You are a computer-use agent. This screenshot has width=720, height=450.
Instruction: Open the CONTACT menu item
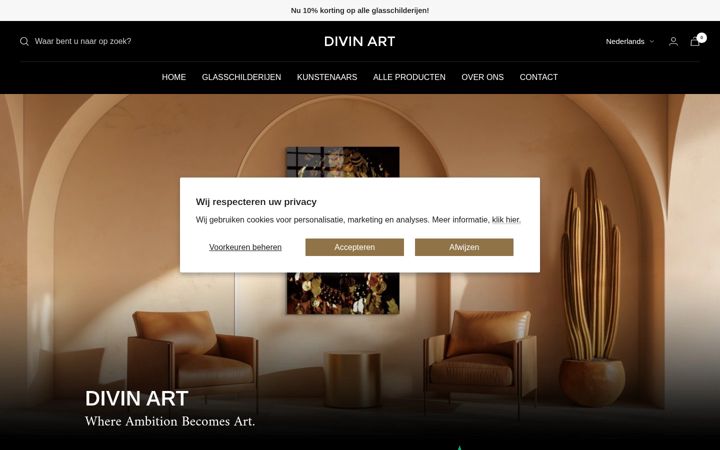click(x=539, y=77)
